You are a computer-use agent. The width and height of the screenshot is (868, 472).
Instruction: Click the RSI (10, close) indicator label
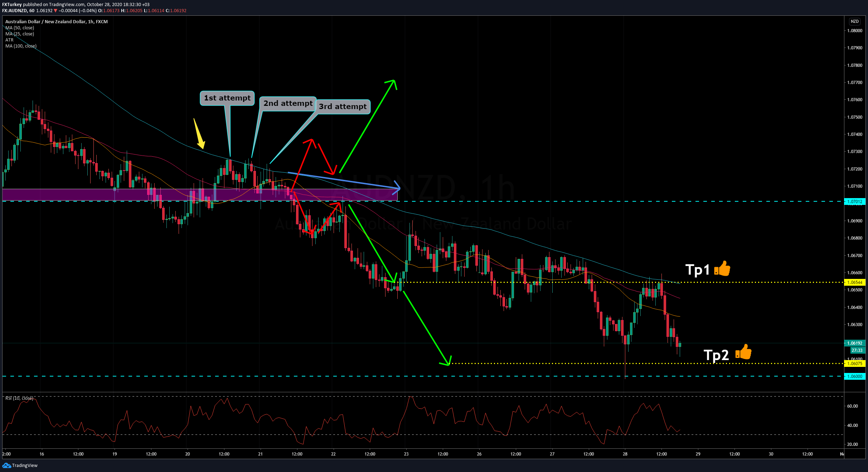19,398
